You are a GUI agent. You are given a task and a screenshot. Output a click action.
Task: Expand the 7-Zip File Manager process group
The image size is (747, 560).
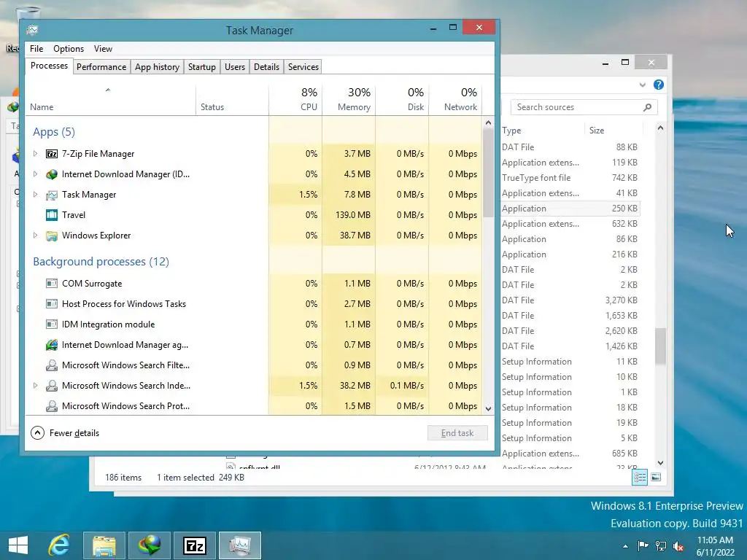35,153
